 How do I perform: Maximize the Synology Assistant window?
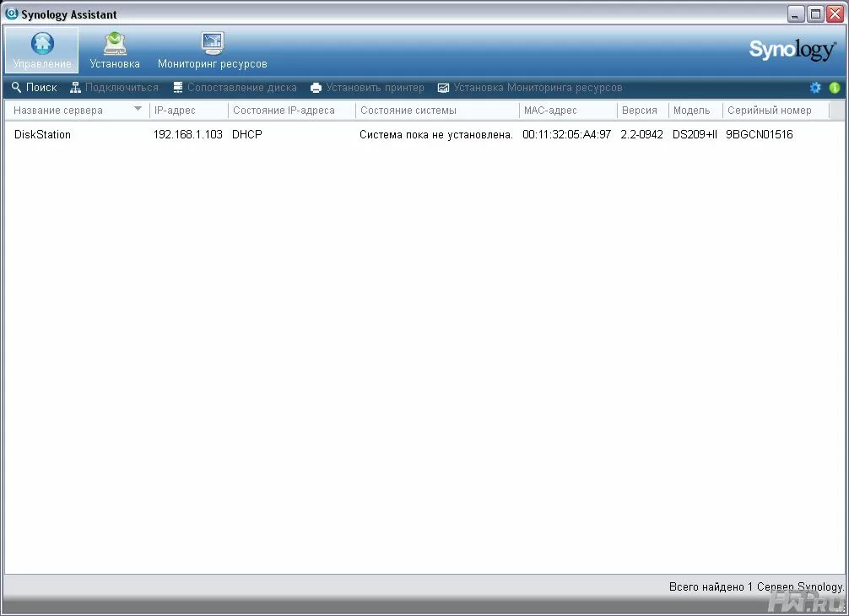pos(815,14)
